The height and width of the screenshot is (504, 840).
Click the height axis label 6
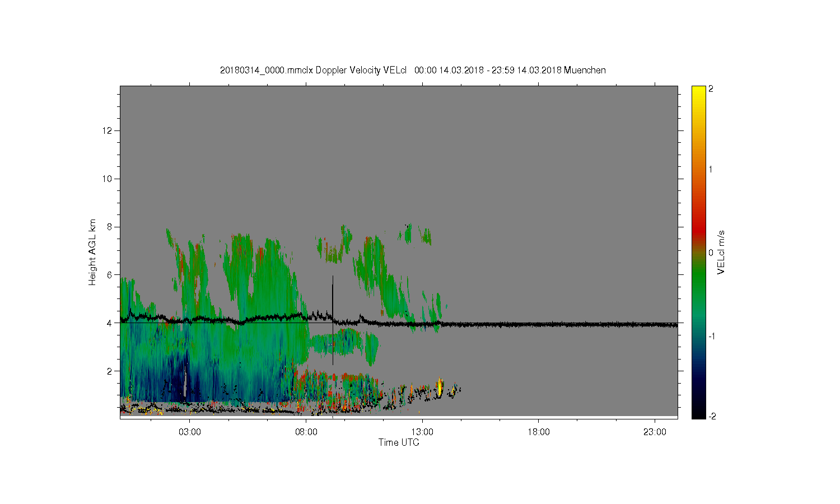(110, 274)
